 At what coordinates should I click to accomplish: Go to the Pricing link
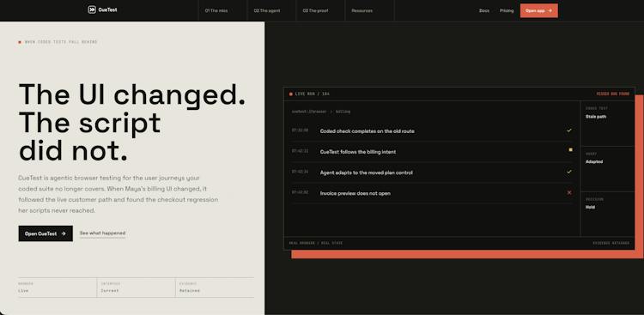pos(507,10)
